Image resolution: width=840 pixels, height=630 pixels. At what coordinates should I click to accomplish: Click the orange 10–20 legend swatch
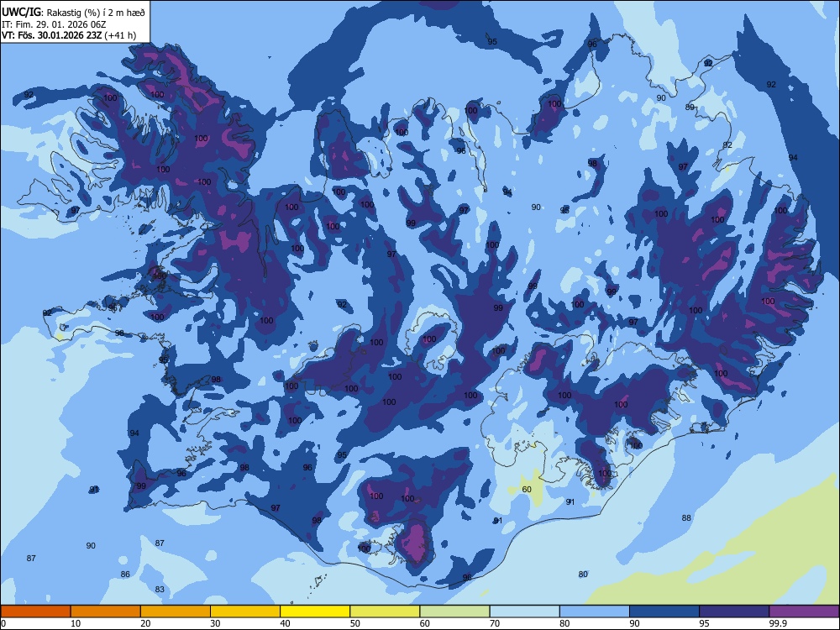point(106,612)
